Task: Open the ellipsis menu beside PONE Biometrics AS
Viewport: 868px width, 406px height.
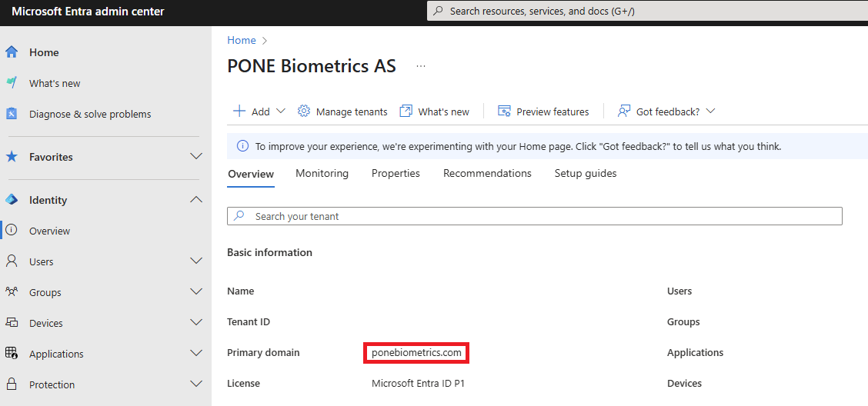Action: [421, 66]
